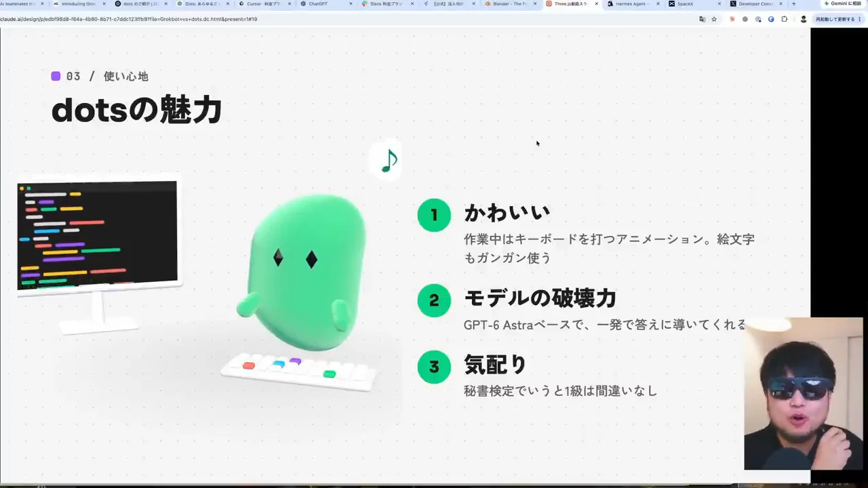Click the presenter webcam overlay
This screenshot has width=868, height=488.
(804, 394)
